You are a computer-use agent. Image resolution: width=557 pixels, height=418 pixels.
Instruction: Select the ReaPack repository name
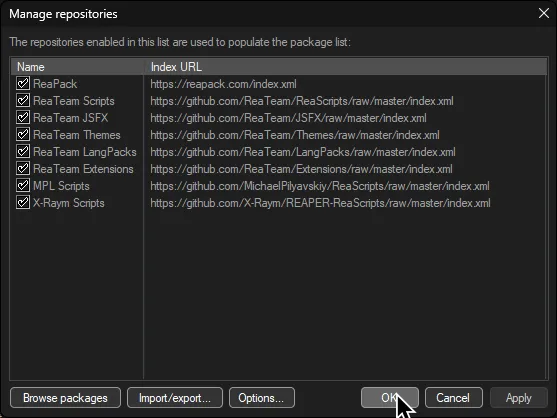[x=55, y=84]
